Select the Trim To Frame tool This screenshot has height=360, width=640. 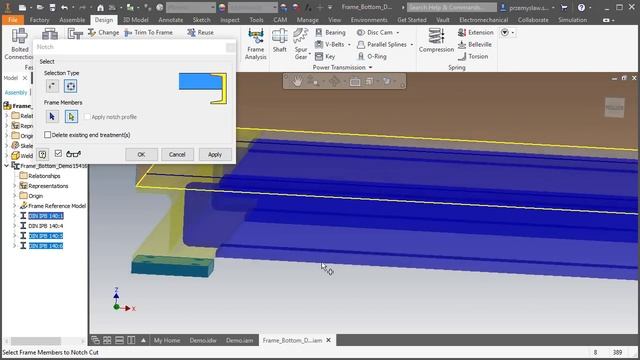149,32
